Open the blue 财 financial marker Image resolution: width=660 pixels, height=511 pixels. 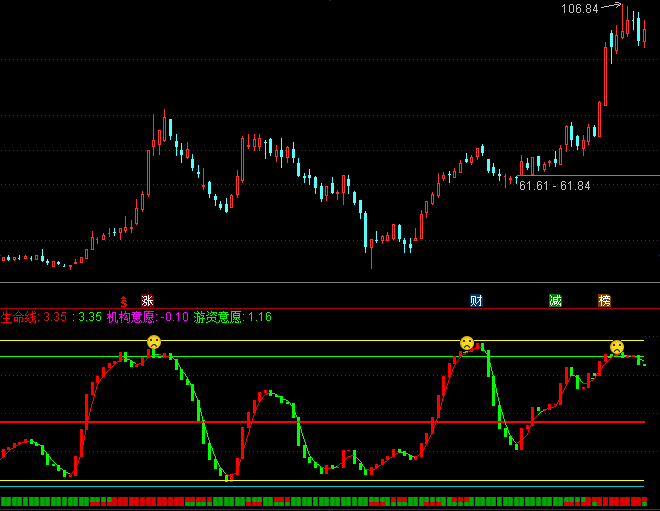tap(476, 301)
